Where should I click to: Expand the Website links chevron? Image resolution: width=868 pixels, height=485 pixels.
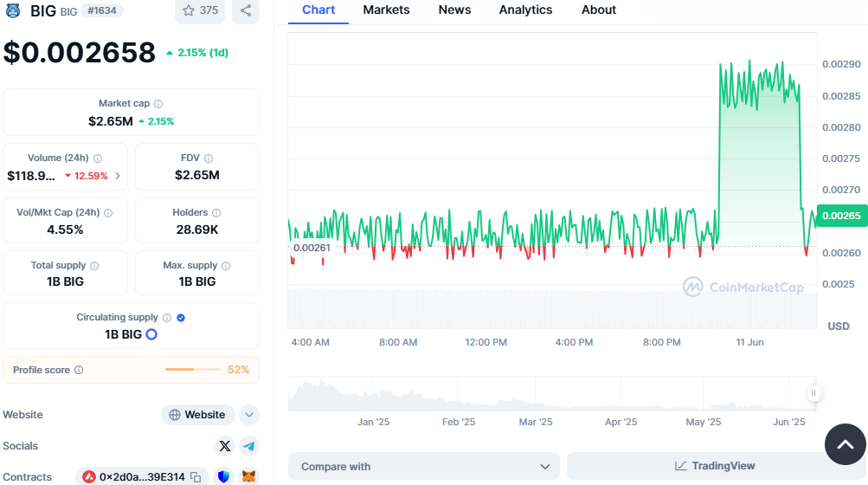[248, 415]
